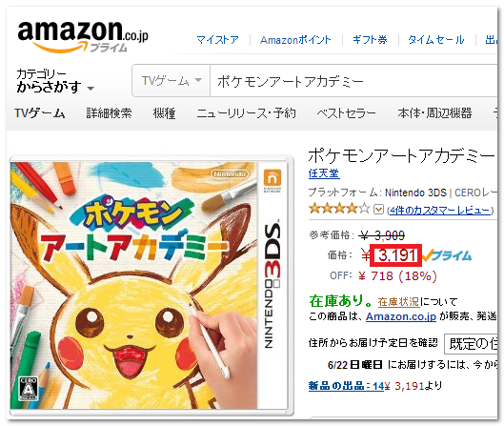
Task: Click the Amazon.co.jp logo
Action: click(x=83, y=36)
